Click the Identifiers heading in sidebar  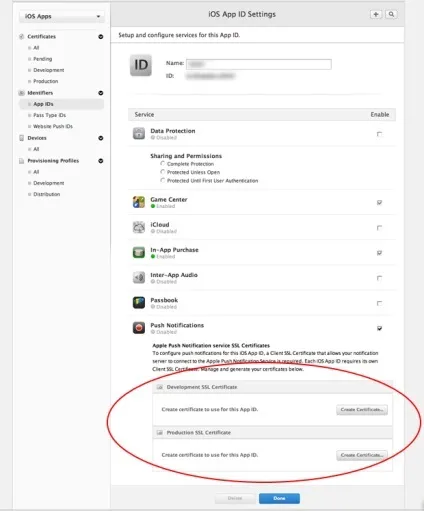[40, 93]
